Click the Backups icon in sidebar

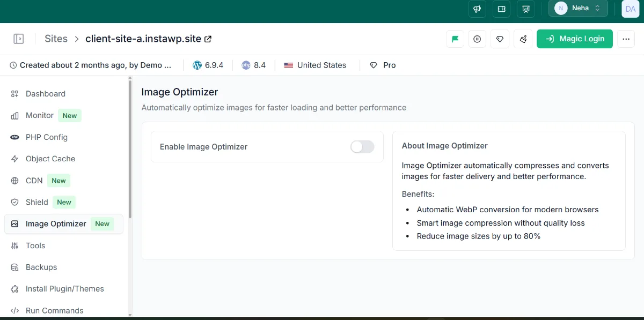pyautogui.click(x=14, y=267)
